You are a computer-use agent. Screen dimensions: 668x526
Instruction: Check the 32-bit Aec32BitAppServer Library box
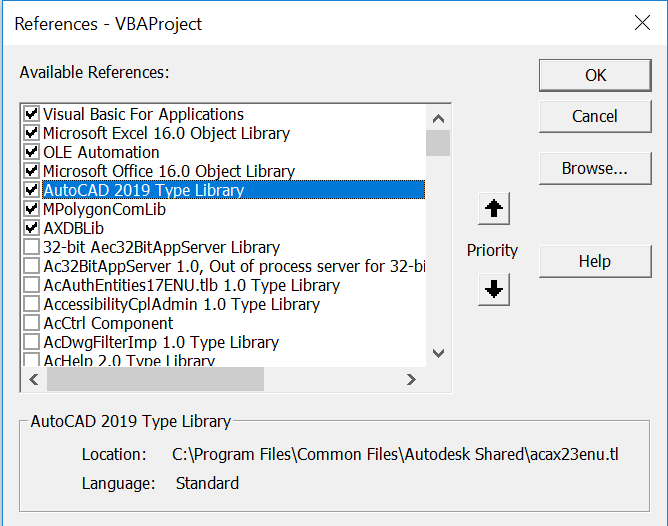(x=32, y=248)
